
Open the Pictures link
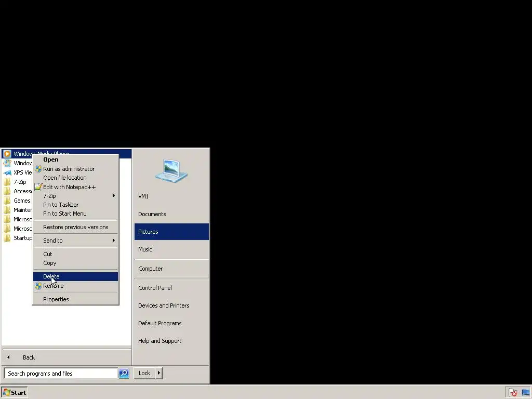tap(171, 232)
